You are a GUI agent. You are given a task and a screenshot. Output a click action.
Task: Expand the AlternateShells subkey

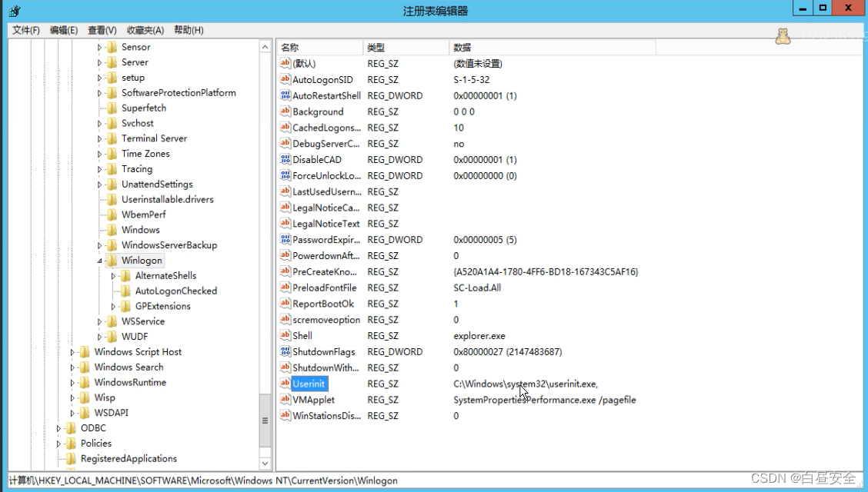(x=113, y=275)
